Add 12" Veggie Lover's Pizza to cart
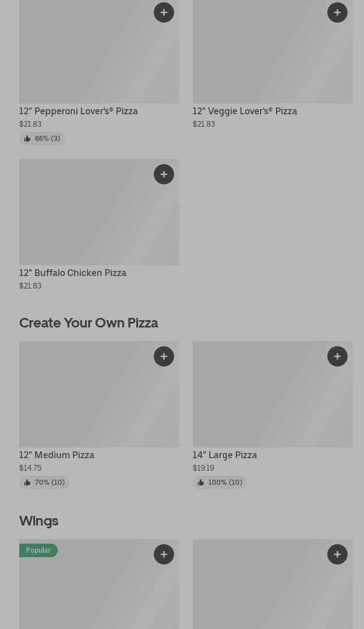 (337, 12)
